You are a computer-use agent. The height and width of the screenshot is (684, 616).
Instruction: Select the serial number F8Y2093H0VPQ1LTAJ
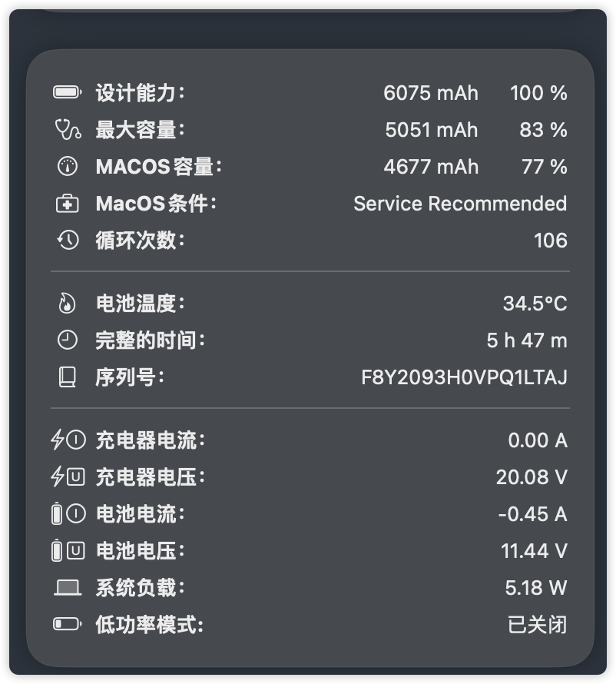(464, 377)
